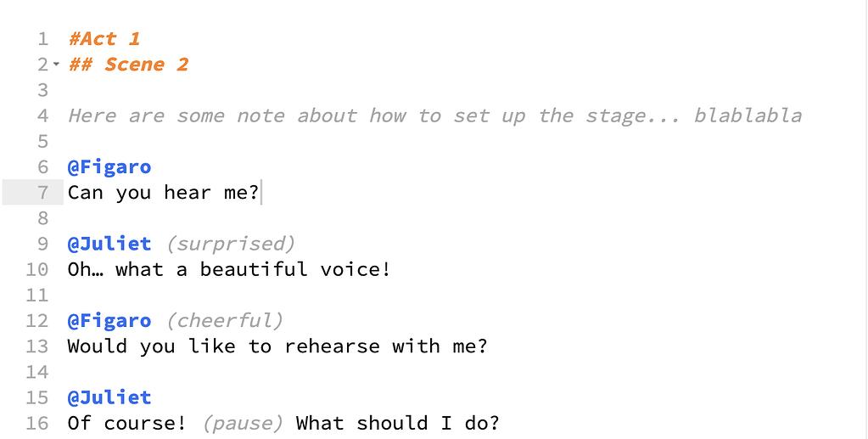Place cursor after "Can you hear me?"
Image resolution: width=868 pixels, height=439 pixels.
point(260,193)
